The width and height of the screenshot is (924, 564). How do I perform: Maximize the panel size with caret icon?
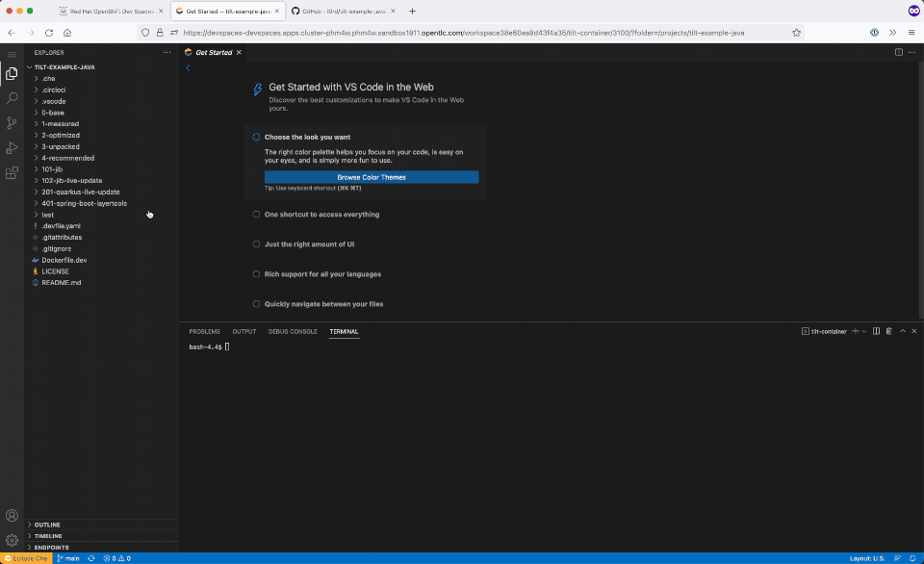click(902, 331)
